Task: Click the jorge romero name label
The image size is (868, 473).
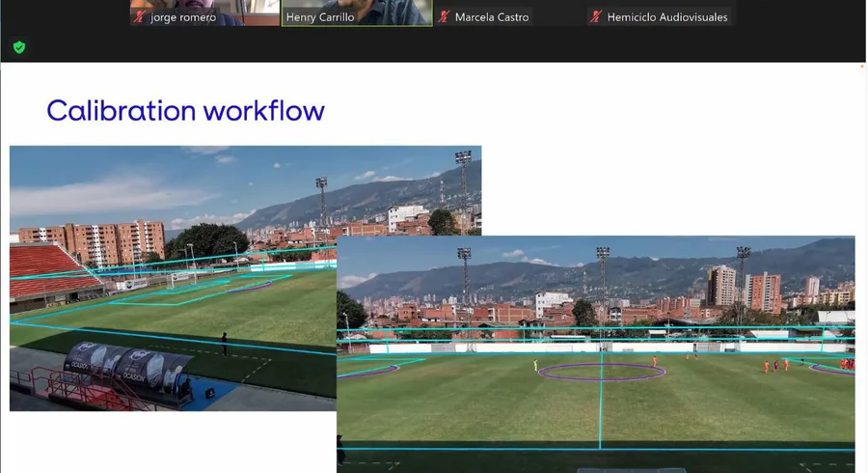Action: [x=183, y=17]
